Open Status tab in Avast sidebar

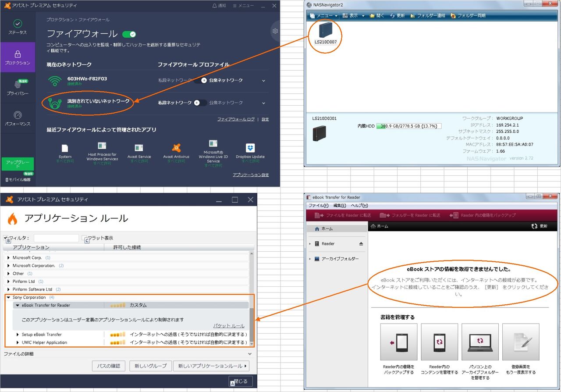[x=18, y=27]
